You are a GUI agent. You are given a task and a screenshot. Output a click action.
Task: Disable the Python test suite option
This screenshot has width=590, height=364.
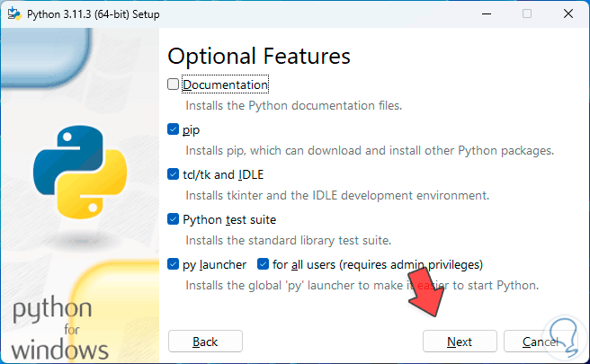tap(174, 219)
